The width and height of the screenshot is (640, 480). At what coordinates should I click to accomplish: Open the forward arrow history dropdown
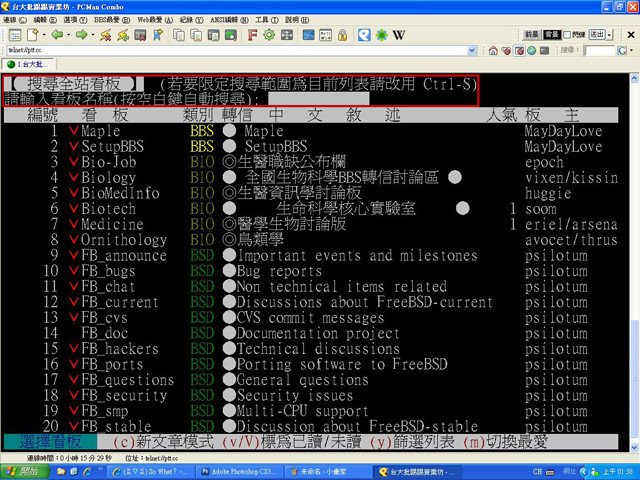click(93, 35)
